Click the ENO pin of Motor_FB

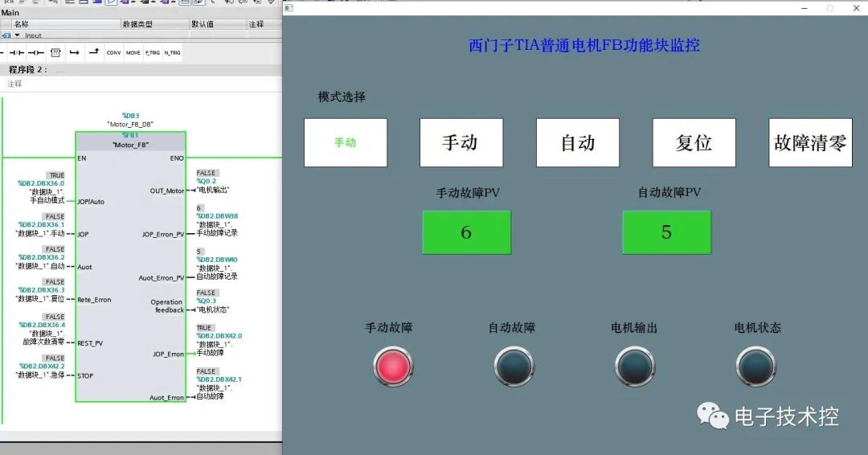177,158
